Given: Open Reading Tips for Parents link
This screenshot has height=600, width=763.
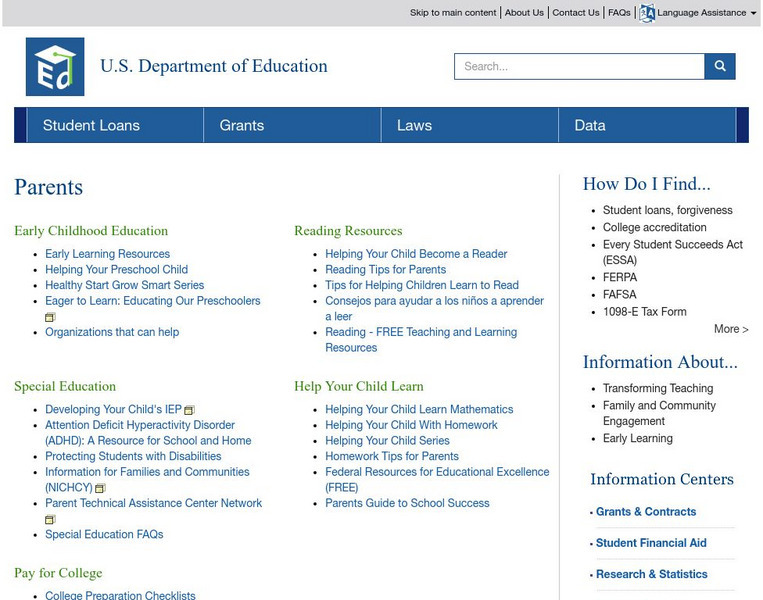Looking at the screenshot, I should click(385, 270).
